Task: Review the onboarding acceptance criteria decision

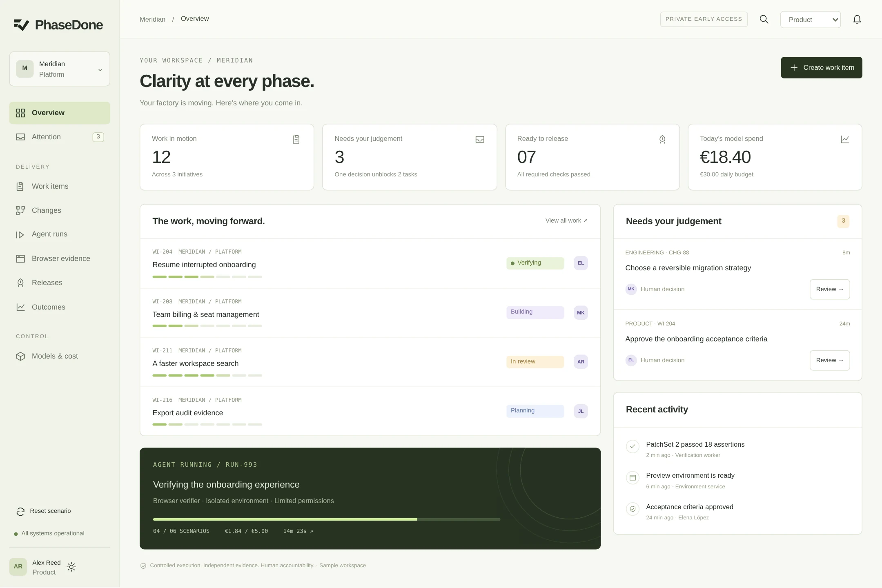Action: pyautogui.click(x=829, y=360)
